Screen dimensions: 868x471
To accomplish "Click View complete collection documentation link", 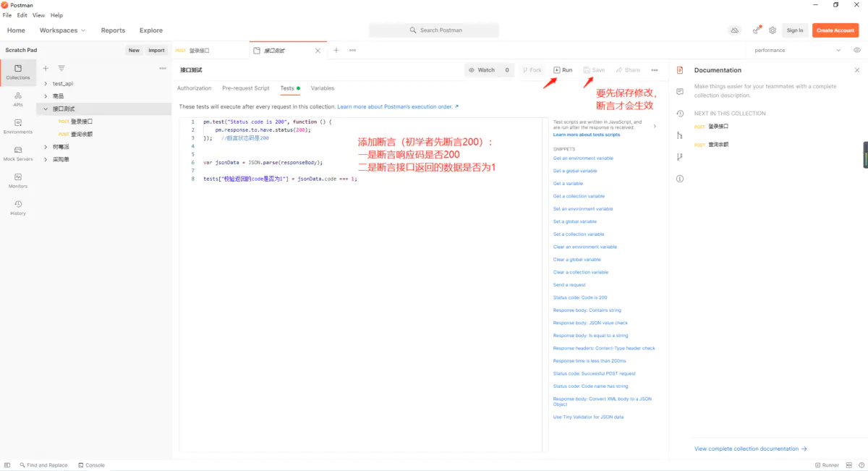I will pos(750,449).
